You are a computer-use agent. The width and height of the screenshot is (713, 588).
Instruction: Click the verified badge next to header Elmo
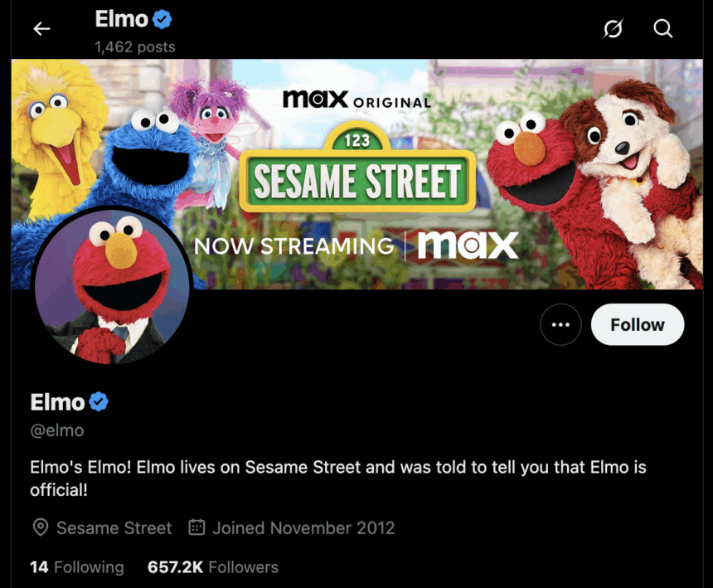coord(162,19)
